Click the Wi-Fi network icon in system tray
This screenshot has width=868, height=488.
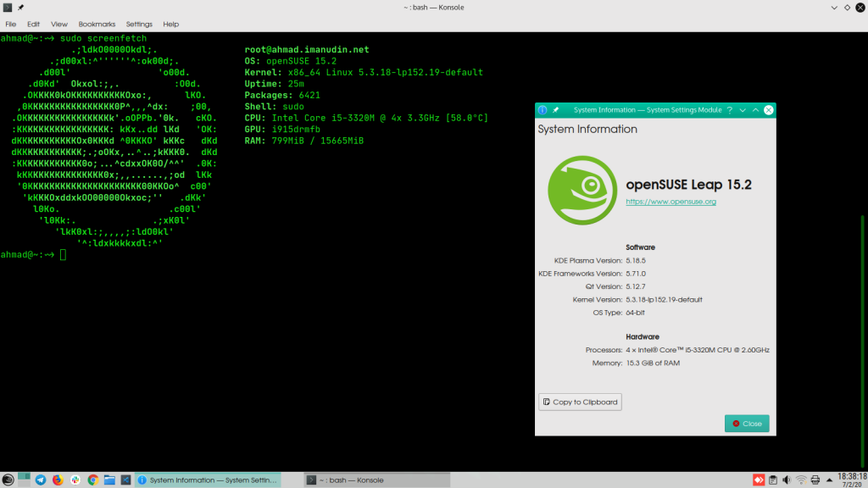pos(800,479)
